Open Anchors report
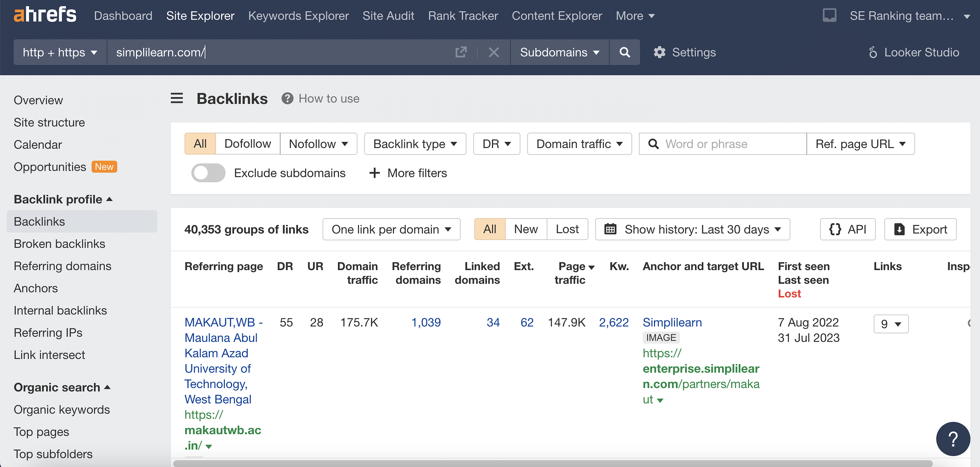The image size is (980, 467). point(36,288)
